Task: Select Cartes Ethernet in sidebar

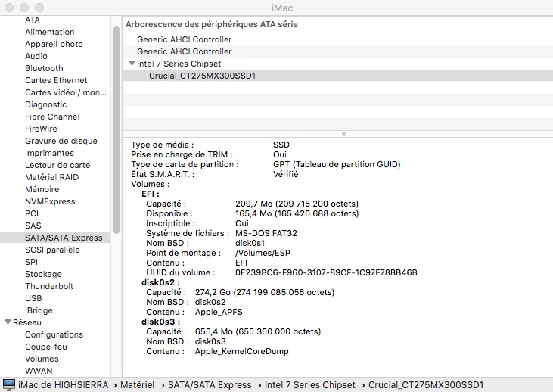Action: tap(56, 80)
